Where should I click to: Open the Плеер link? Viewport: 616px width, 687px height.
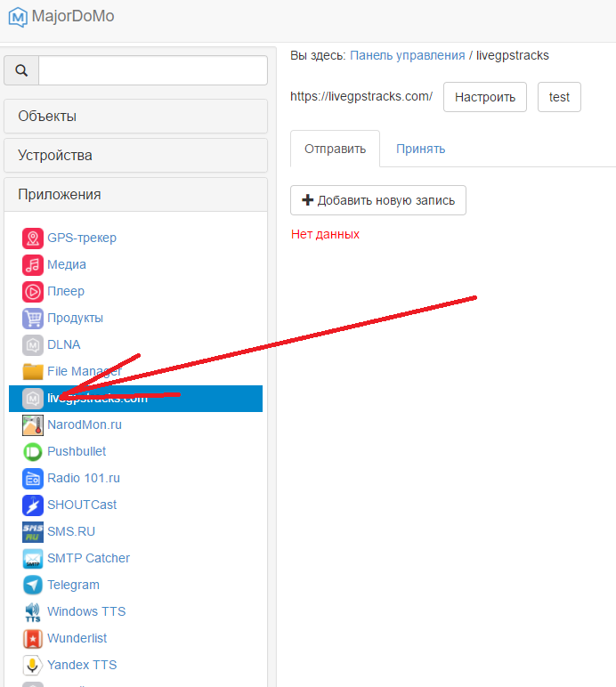(x=66, y=291)
